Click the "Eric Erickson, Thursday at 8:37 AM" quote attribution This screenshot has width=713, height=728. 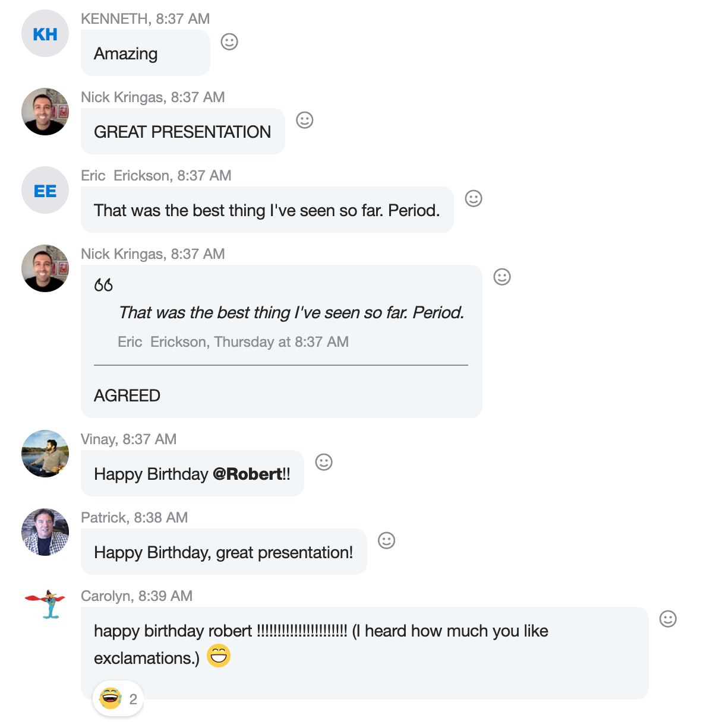coord(233,342)
